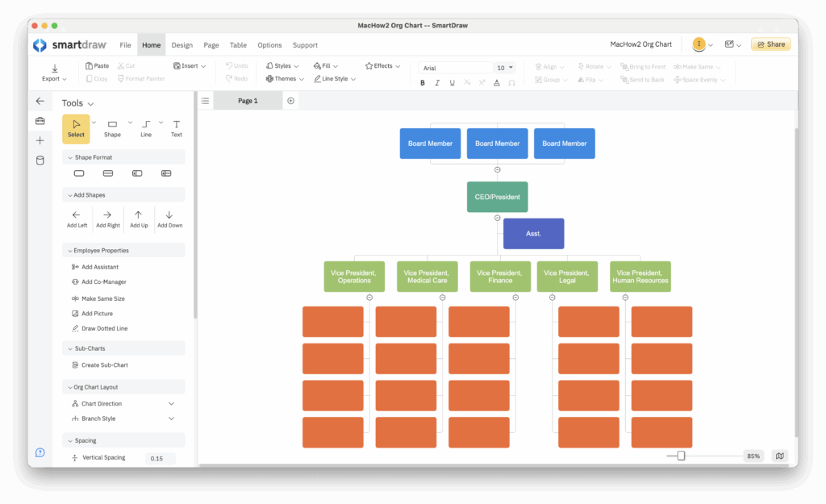The width and height of the screenshot is (826, 504).
Task: Choose the picture-with-rows shape format
Action: point(166,173)
